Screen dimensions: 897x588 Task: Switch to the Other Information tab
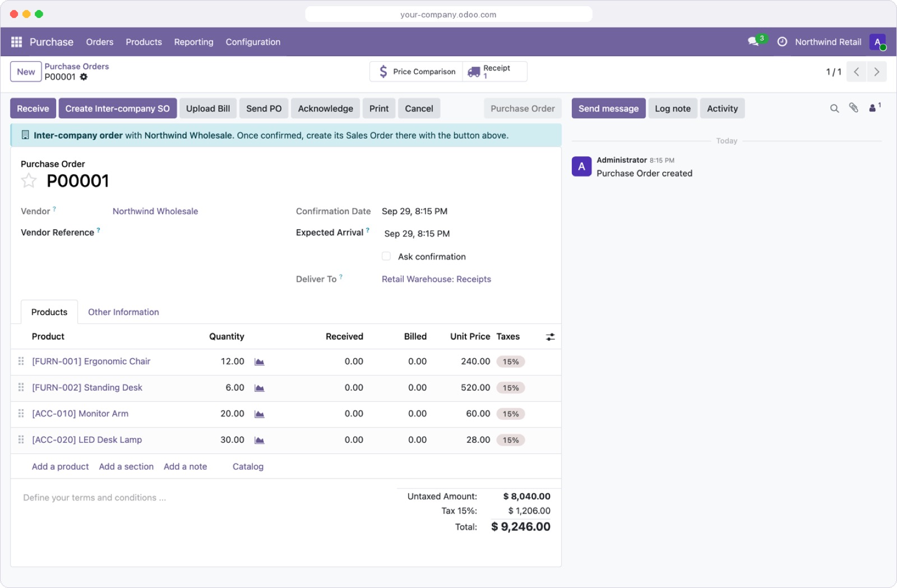123,312
